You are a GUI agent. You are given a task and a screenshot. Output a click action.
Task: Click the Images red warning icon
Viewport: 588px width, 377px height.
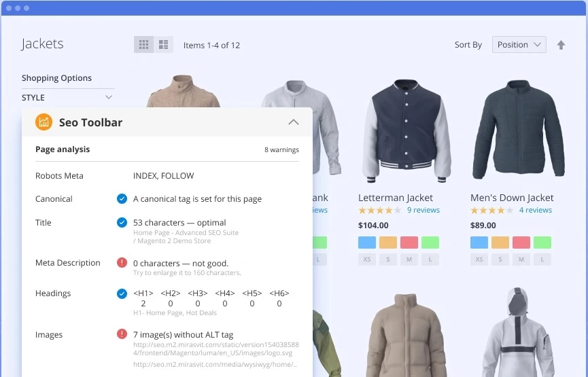click(122, 334)
